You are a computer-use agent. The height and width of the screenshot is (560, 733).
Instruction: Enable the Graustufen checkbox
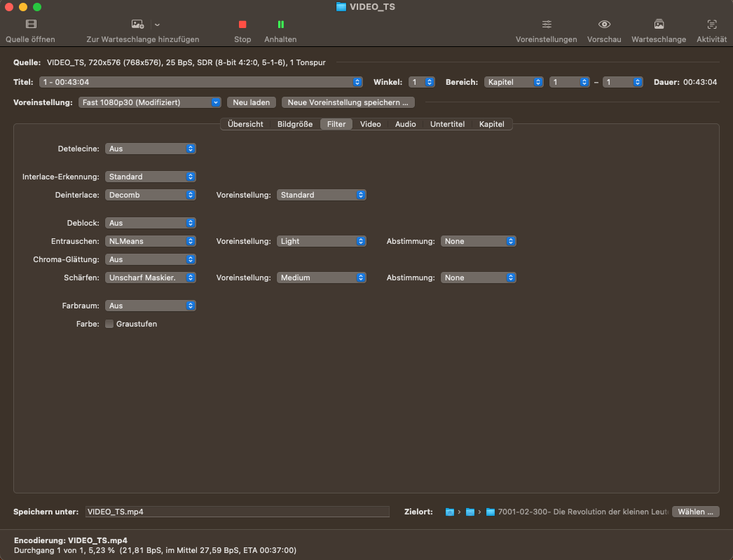coord(109,324)
